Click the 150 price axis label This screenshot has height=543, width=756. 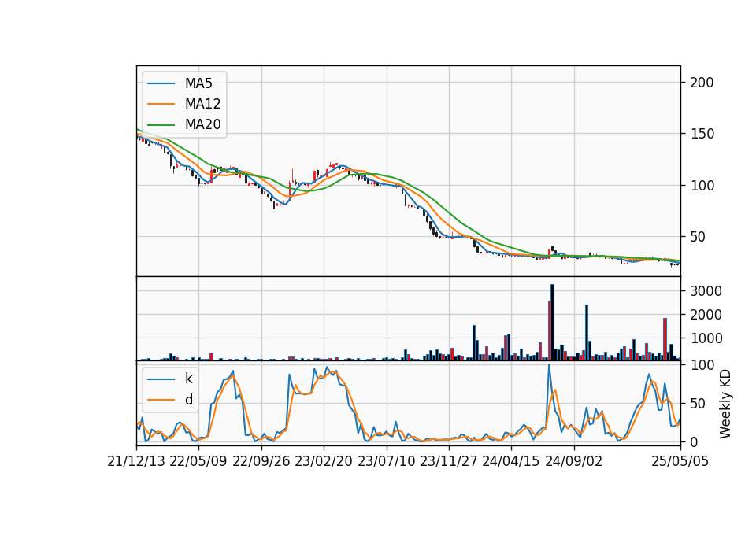(x=702, y=134)
